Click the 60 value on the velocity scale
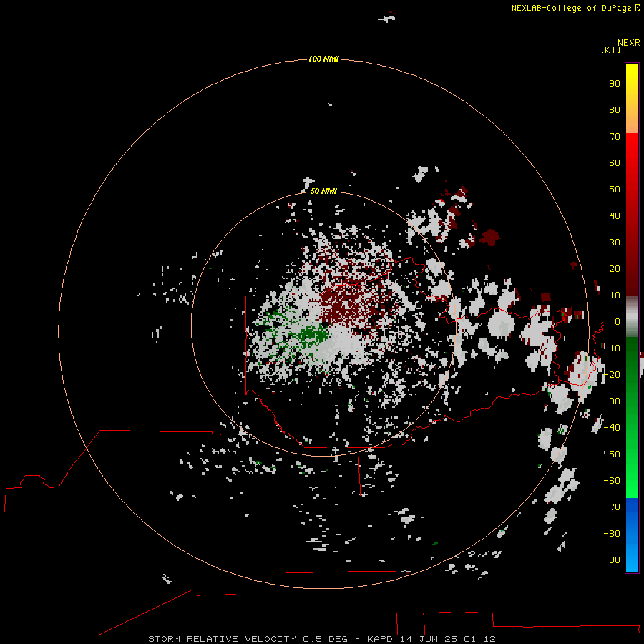Viewport: 644px width, 644px height. pyautogui.click(x=615, y=162)
